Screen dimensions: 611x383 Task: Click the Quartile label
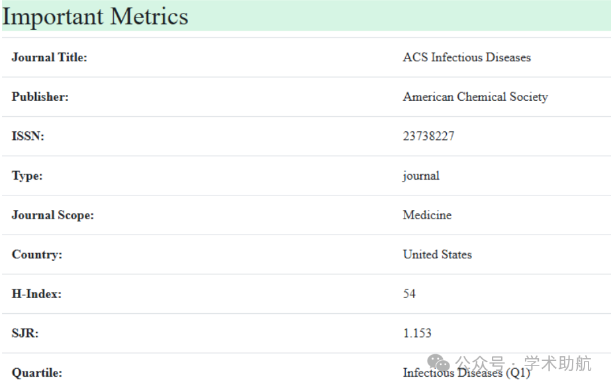37,373
